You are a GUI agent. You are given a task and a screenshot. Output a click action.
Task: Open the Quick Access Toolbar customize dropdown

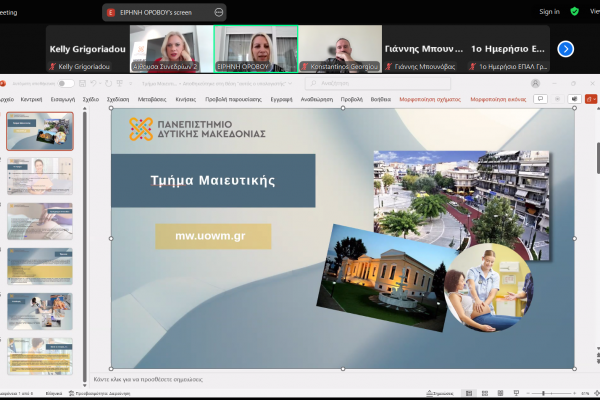(130, 83)
